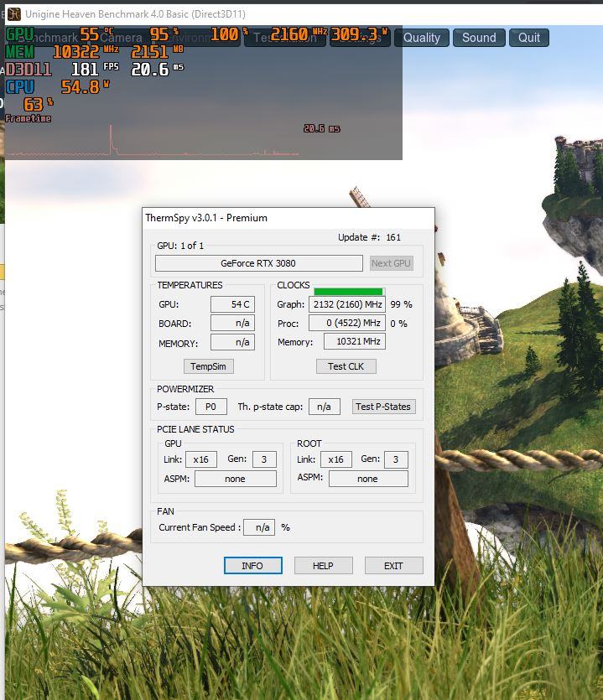Click the Test P-States button
603x700 pixels.
(x=383, y=407)
